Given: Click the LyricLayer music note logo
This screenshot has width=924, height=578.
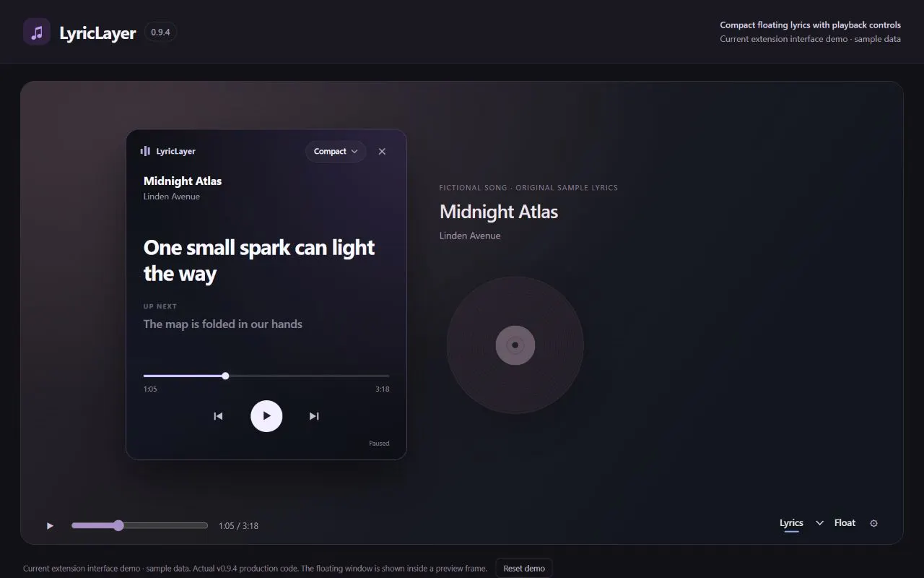Looking at the screenshot, I should pos(37,33).
